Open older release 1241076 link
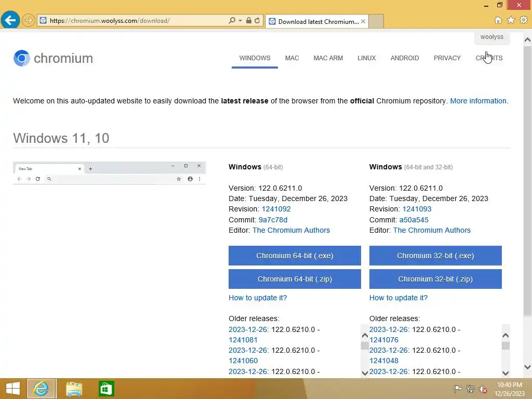This screenshot has width=532, height=399. 384,340
